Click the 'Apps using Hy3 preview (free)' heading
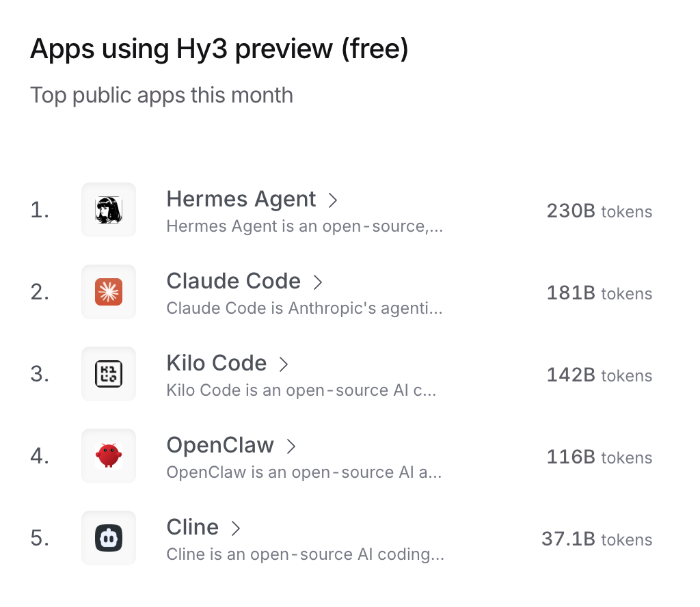Viewport: 700px width, 607px height. (219, 49)
